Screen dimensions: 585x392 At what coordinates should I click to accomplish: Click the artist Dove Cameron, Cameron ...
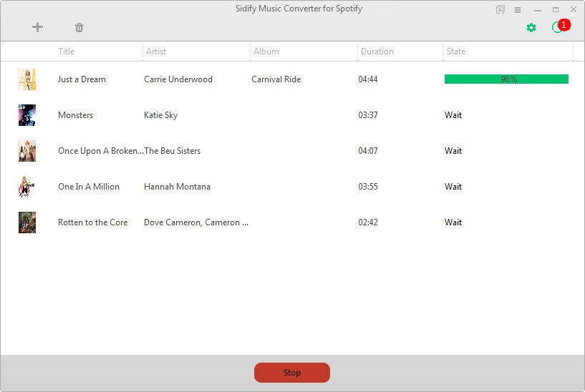tap(196, 222)
